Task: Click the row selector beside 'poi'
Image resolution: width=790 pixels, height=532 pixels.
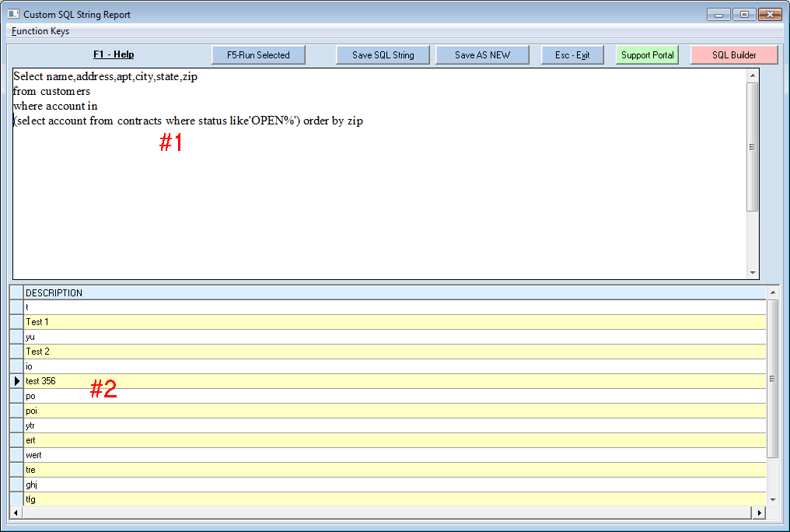Action: [x=16, y=411]
